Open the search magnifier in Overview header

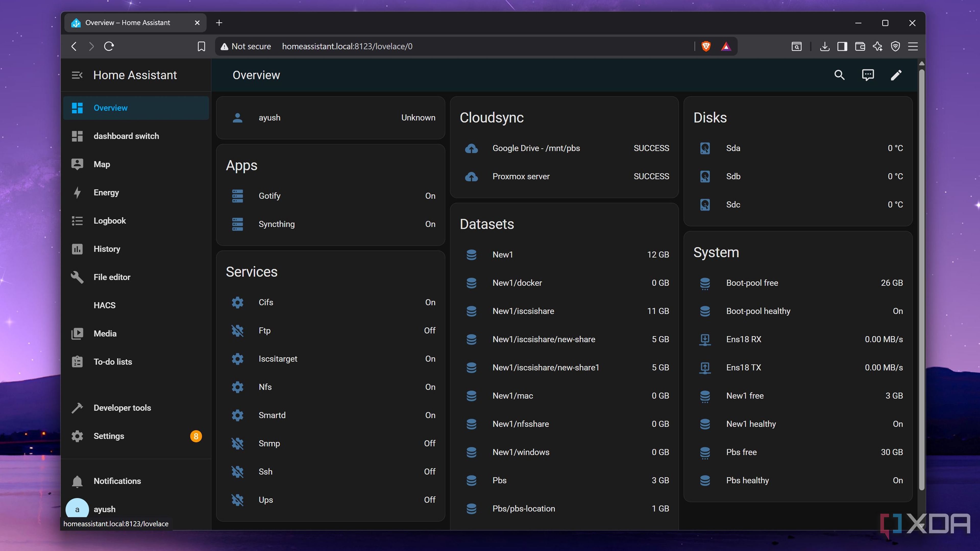(839, 75)
